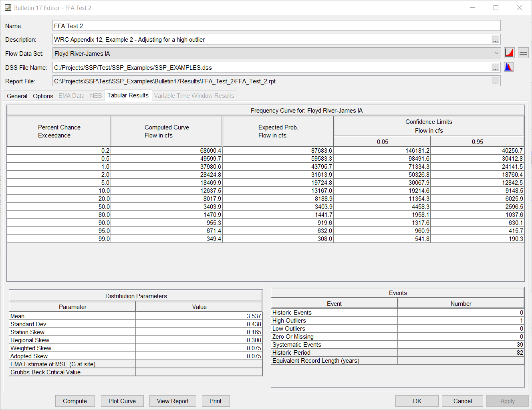Select the Standard Dev parameter row
This screenshot has height=410, width=532.
[x=136, y=324]
